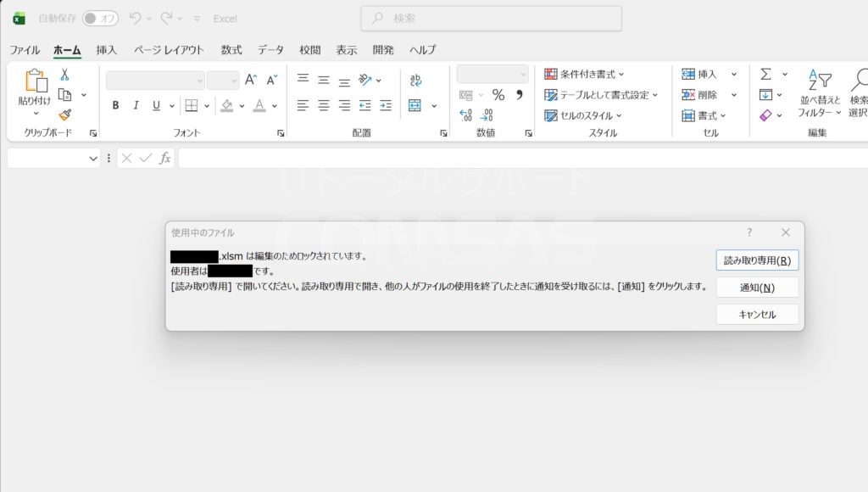Click the insert function fx icon

click(x=165, y=159)
